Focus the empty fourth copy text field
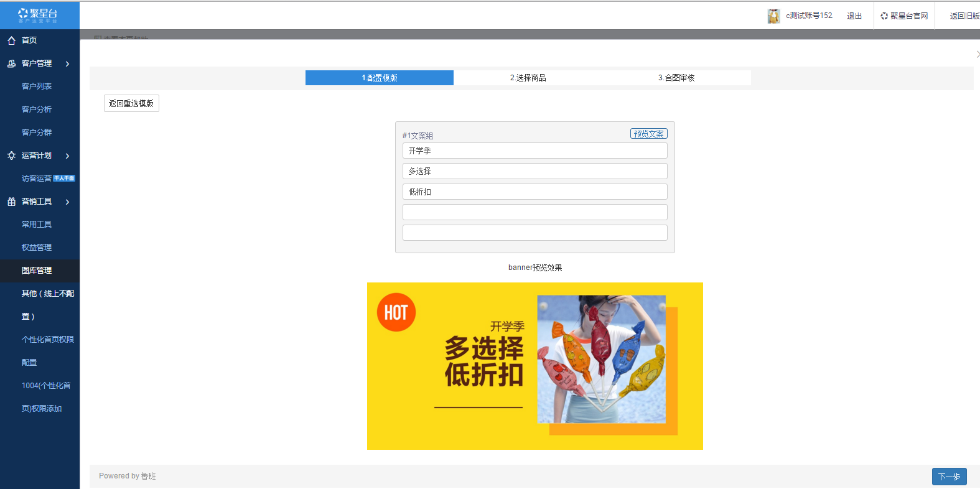The height and width of the screenshot is (489, 980). [x=534, y=212]
